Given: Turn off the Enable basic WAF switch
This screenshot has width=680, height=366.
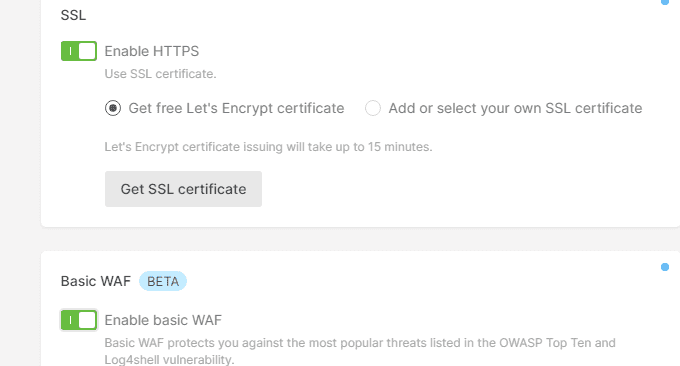Looking at the screenshot, I should point(79,320).
